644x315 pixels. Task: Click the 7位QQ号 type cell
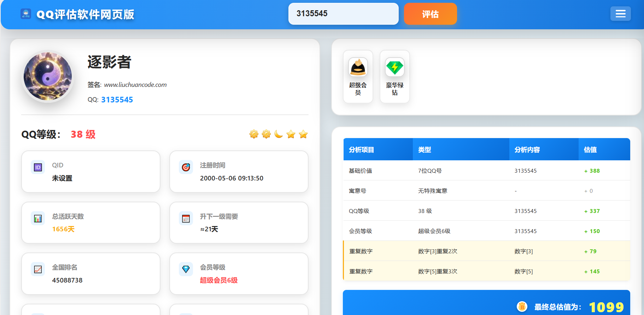point(430,171)
